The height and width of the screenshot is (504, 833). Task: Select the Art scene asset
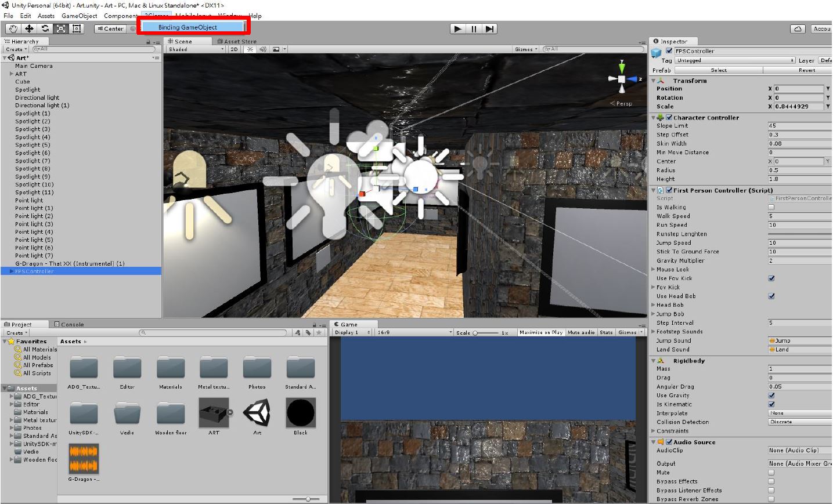[x=257, y=412]
